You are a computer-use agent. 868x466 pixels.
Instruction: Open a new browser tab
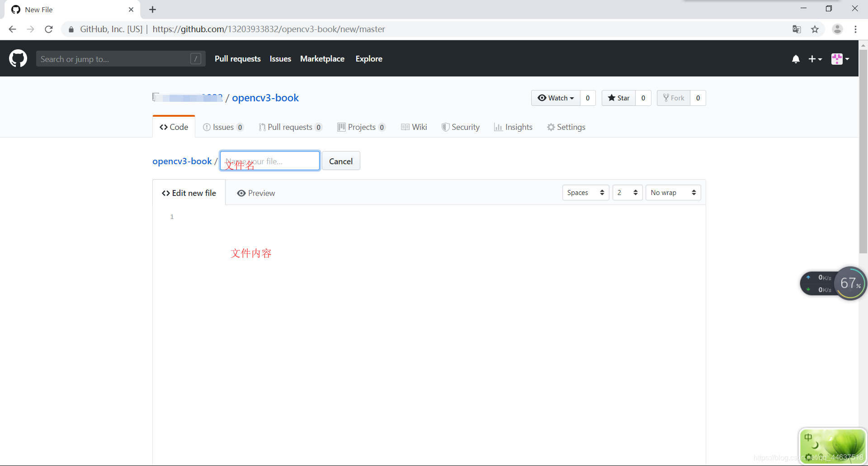coord(152,10)
